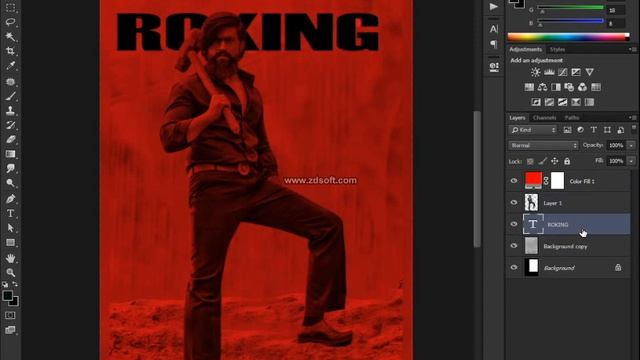The image size is (640, 360).
Task: Select the Crop tool
Action: coord(10,51)
